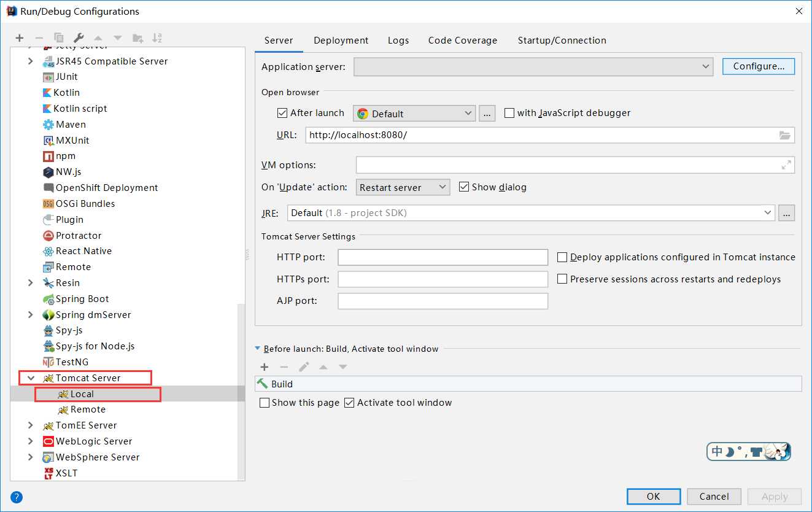
Task: Click the HTTPs port input field
Action: 443,279
